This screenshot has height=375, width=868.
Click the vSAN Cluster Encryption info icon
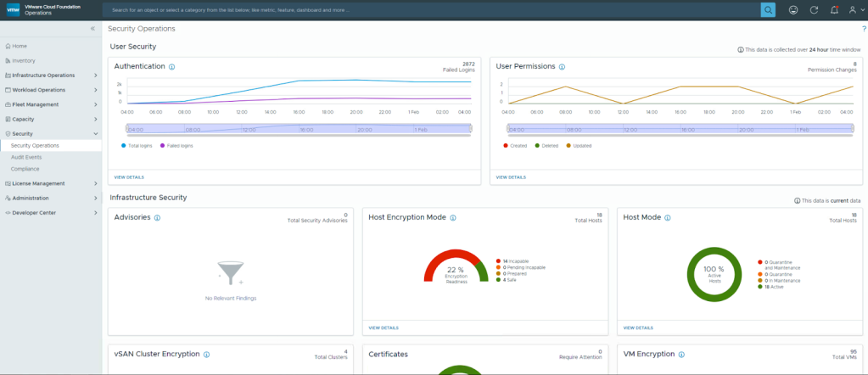click(x=206, y=354)
